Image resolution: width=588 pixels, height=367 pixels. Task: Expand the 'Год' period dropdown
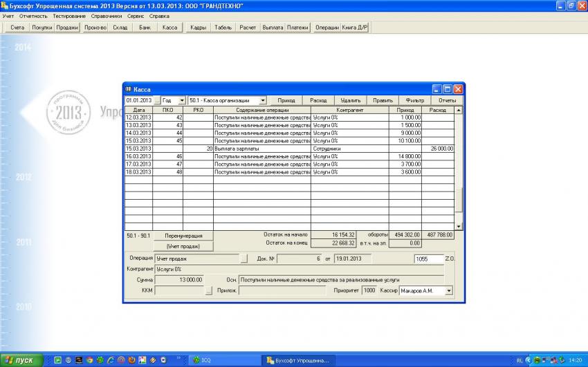(182, 100)
